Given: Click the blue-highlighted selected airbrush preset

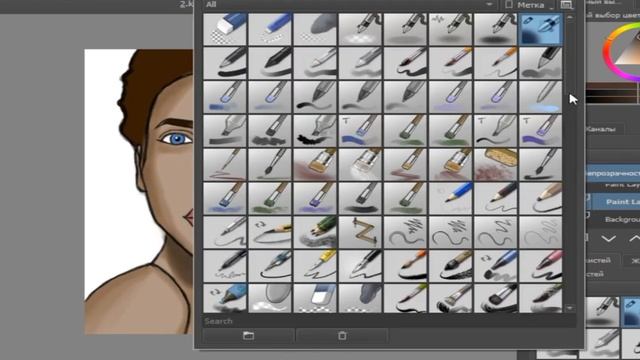Looking at the screenshot, I should pyautogui.click(x=541, y=29).
